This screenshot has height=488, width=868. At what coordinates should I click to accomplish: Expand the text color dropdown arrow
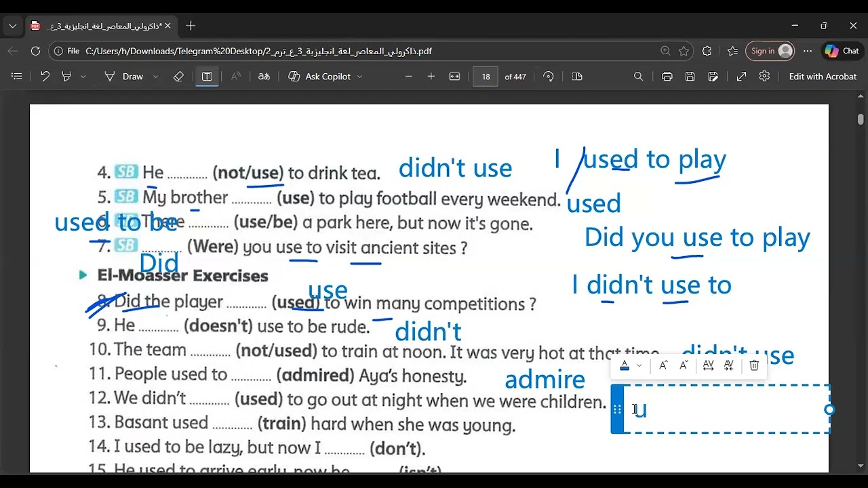[639, 366]
